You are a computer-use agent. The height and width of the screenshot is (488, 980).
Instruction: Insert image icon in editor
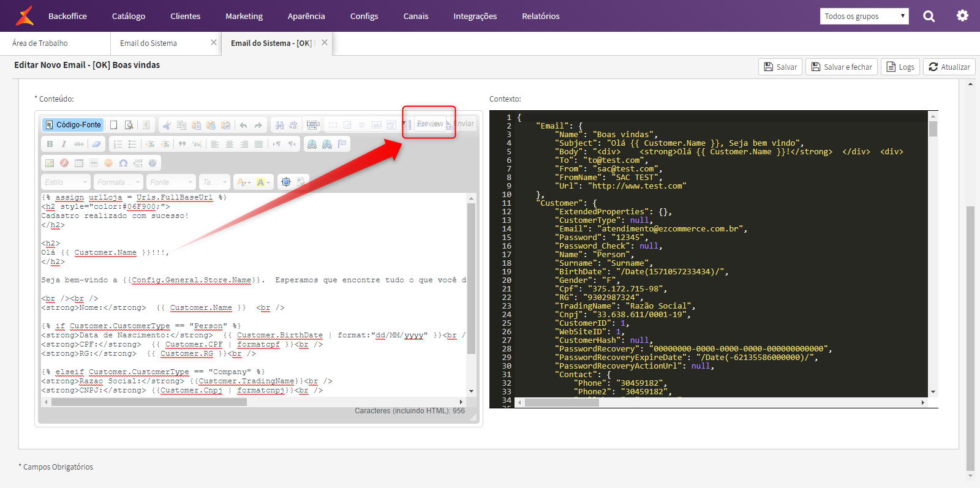coord(50,163)
